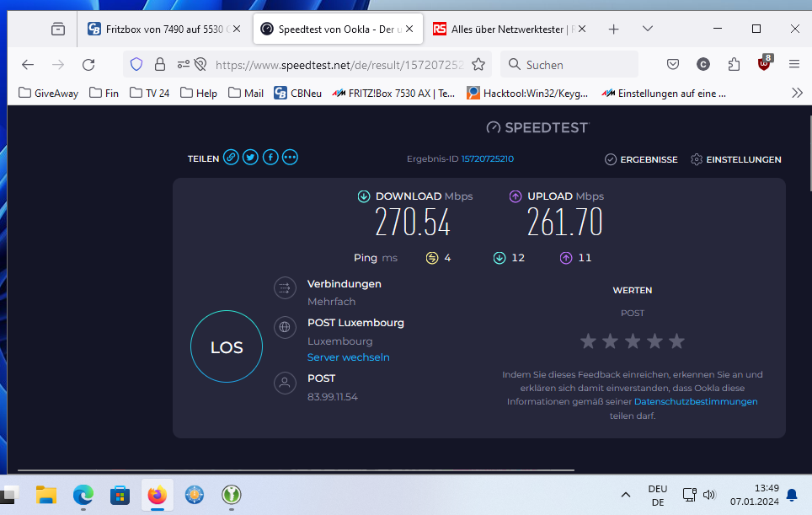Click the page vertical scrollbar
This screenshot has width=812, height=515.
[810, 154]
